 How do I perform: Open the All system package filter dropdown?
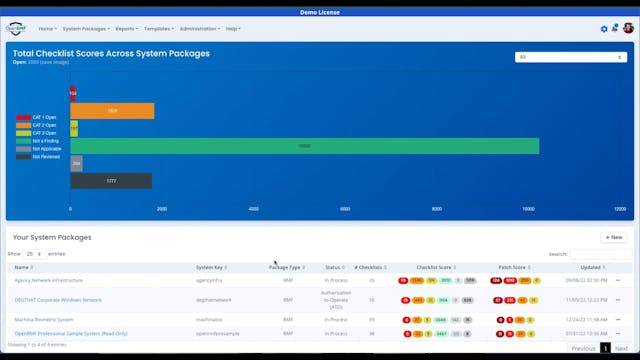[571, 57]
